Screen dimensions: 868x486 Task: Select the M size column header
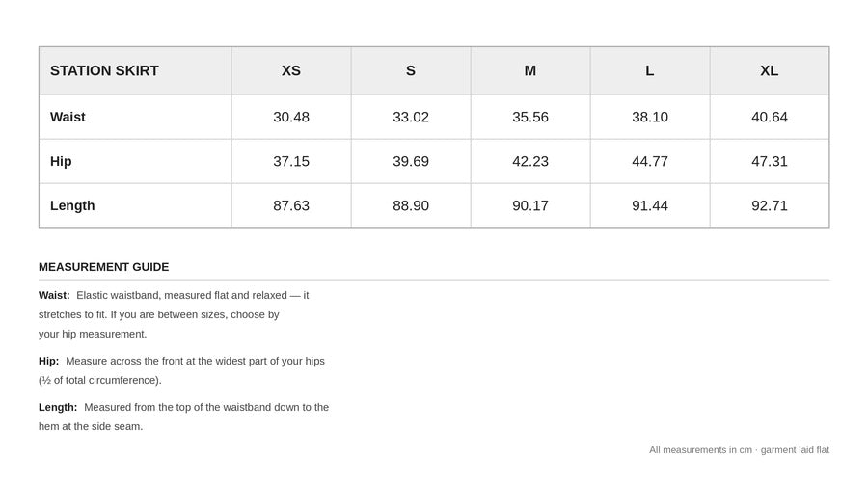point(530,70)
